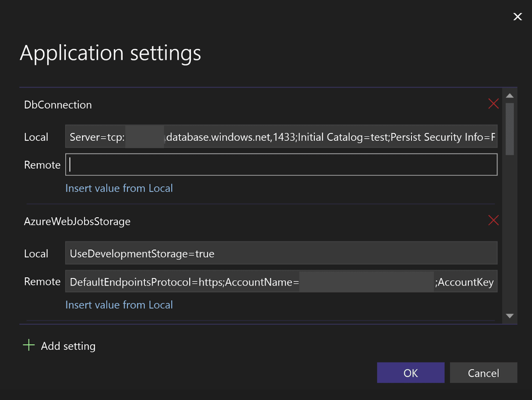Click the Application settings dialog title
532x400 pixels.
click(111, 53)
